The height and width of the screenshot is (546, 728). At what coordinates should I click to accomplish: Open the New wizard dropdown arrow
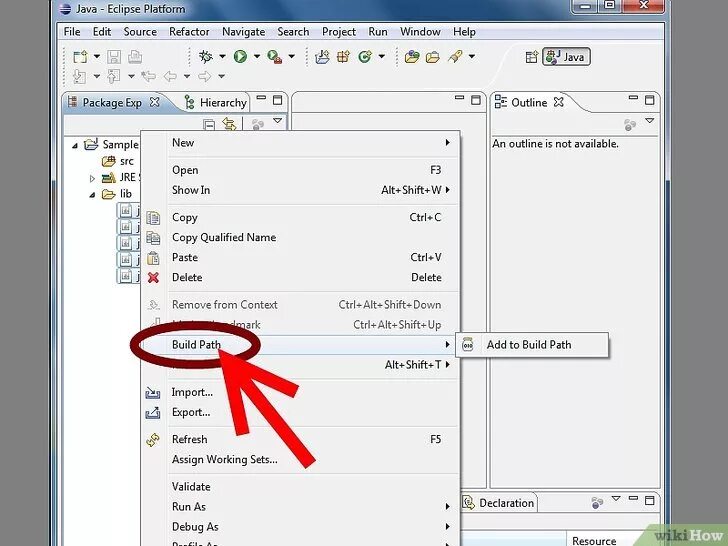pyautogui.click(x=97, y=57)
